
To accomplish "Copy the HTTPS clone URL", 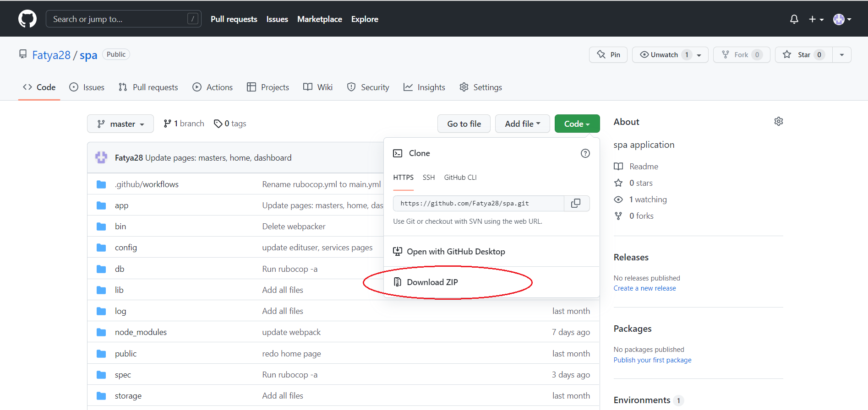I will (576, 203).
